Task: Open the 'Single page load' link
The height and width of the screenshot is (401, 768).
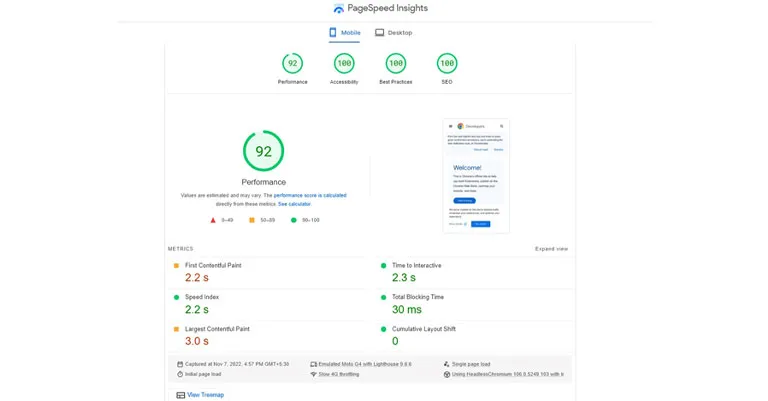Action: [471, 364]
